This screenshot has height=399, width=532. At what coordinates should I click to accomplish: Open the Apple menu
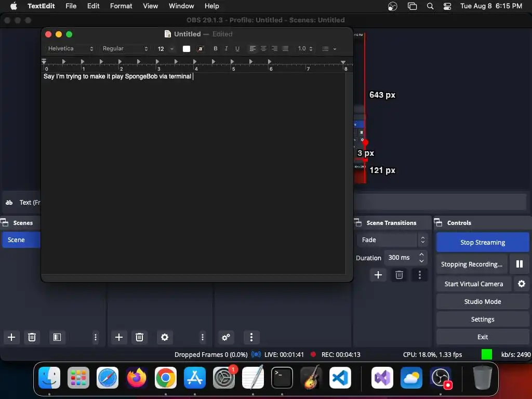pyautogui.click(x=14, y=6)
